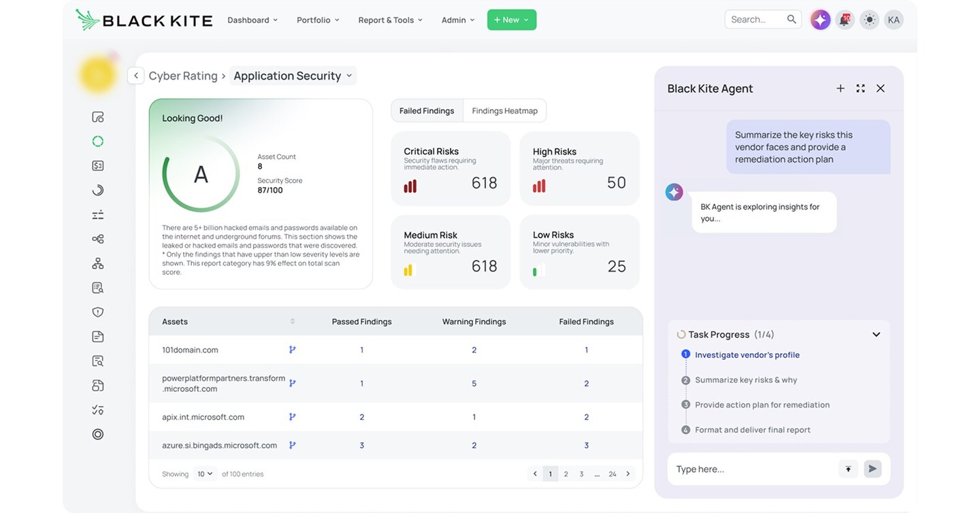
Task: Open the Application Security category dropdown
Action: tap(293, 76)
